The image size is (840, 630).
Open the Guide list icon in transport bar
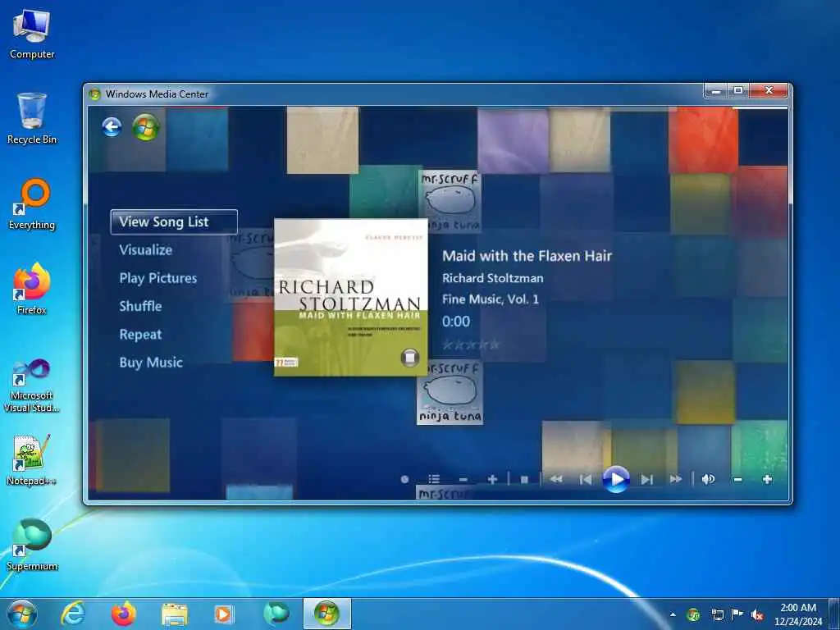434,479
